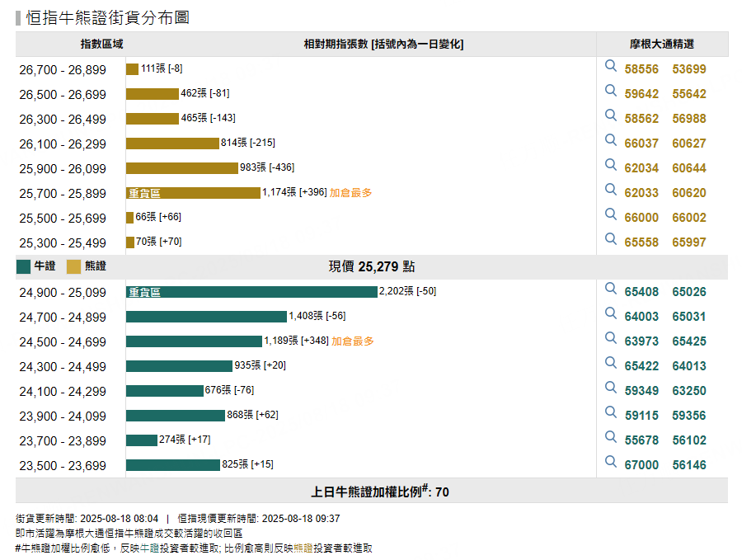
Task: Open bear warrant code 65558
Action: tap(641, 242)
